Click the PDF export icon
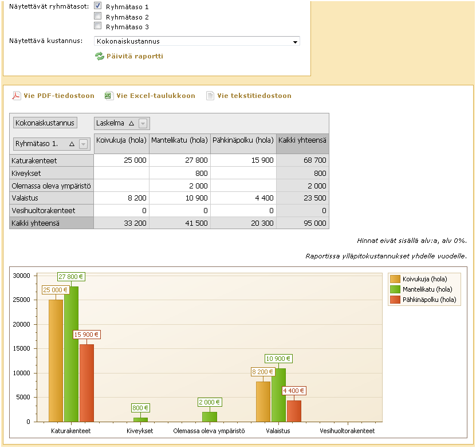Screen dimensions: 476x448 coord(17,96)
